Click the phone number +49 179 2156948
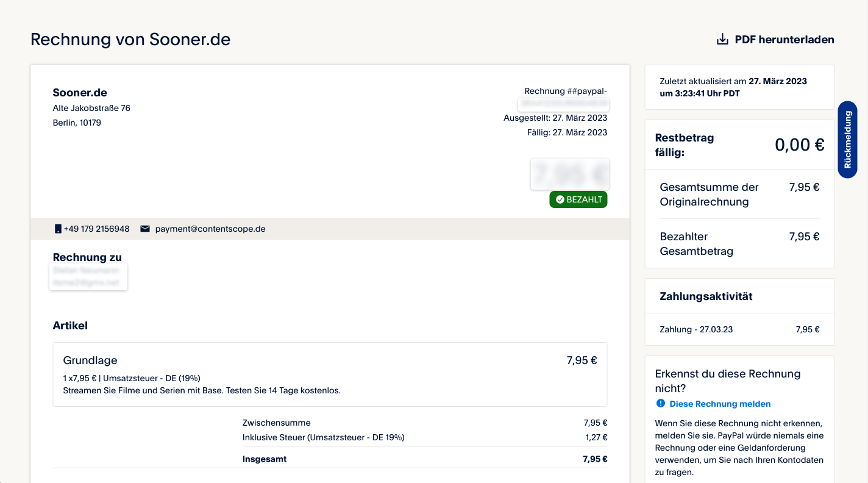 (96, 229)
